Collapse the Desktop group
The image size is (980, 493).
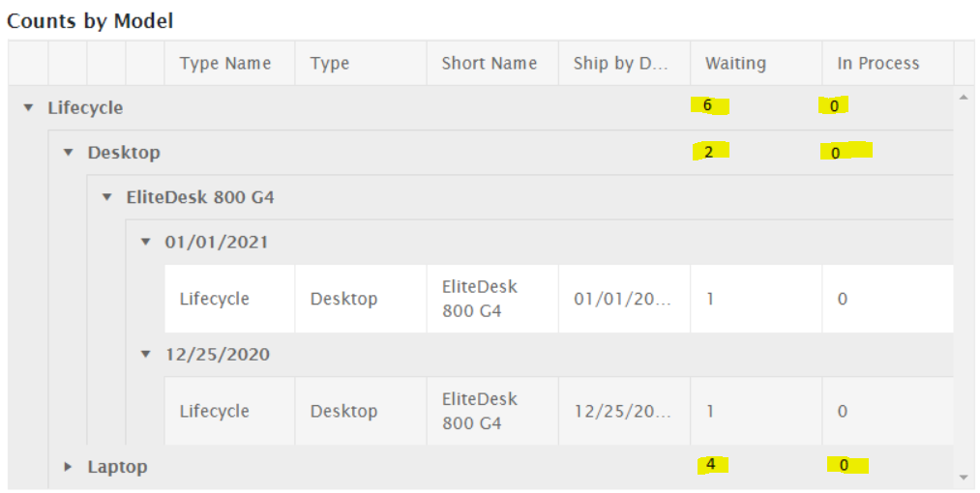(x=68, y=153)
